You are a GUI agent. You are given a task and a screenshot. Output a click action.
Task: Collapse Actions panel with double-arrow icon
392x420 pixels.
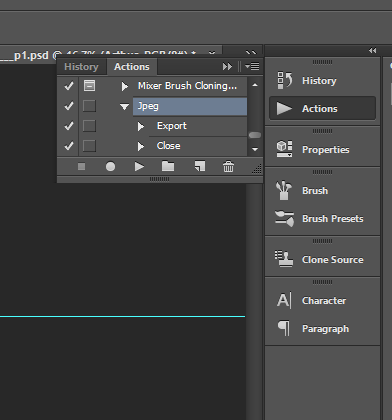pos(227,67)
